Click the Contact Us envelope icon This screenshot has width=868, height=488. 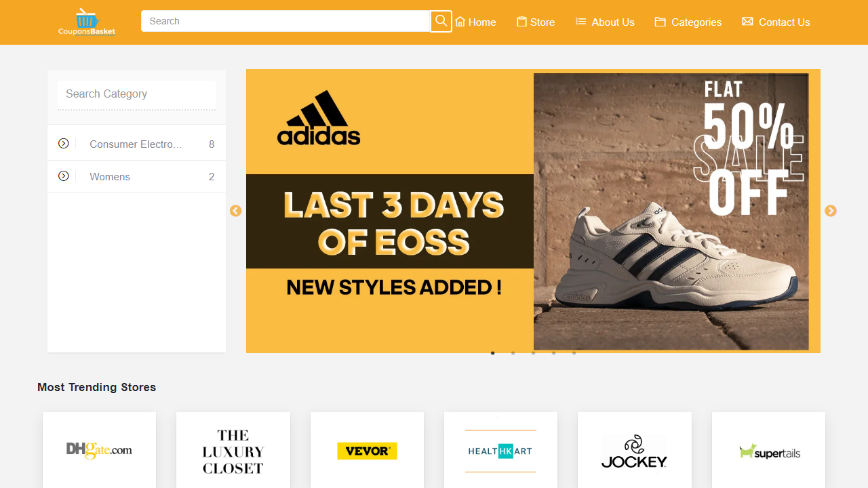click(747, 21)
